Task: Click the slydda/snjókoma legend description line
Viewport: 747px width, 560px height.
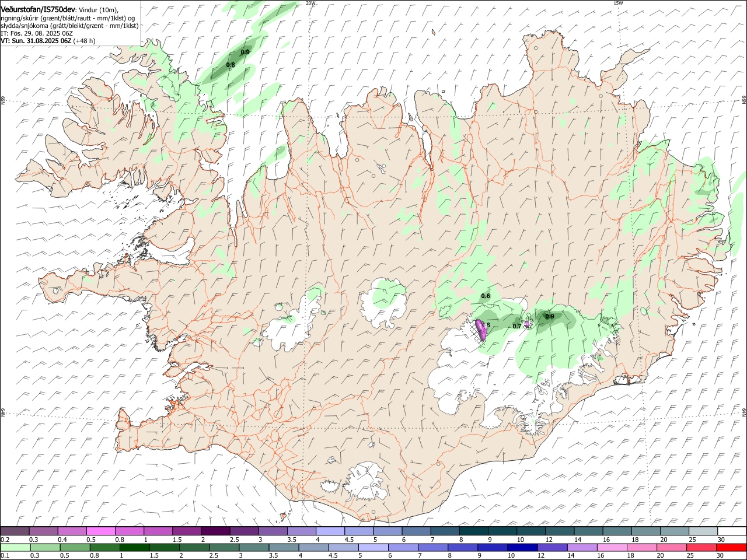Action: pos(69,26)
